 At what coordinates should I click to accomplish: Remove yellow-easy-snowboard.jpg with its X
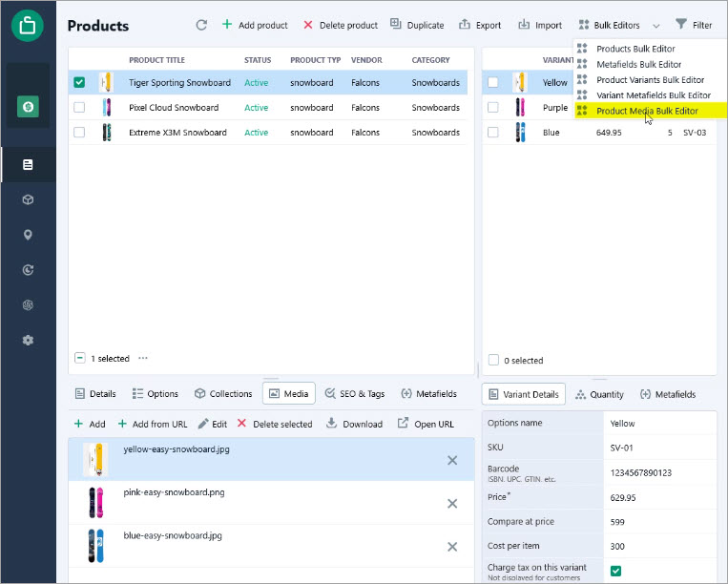452,461
